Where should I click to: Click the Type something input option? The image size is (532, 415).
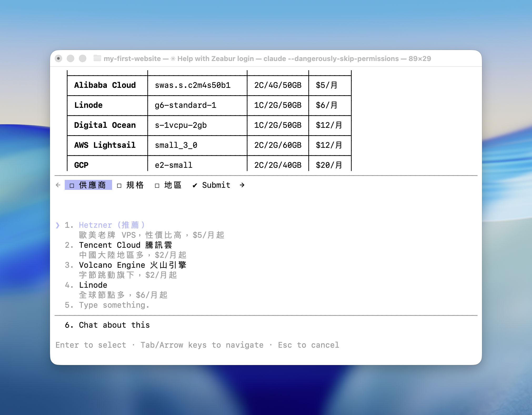114,305
